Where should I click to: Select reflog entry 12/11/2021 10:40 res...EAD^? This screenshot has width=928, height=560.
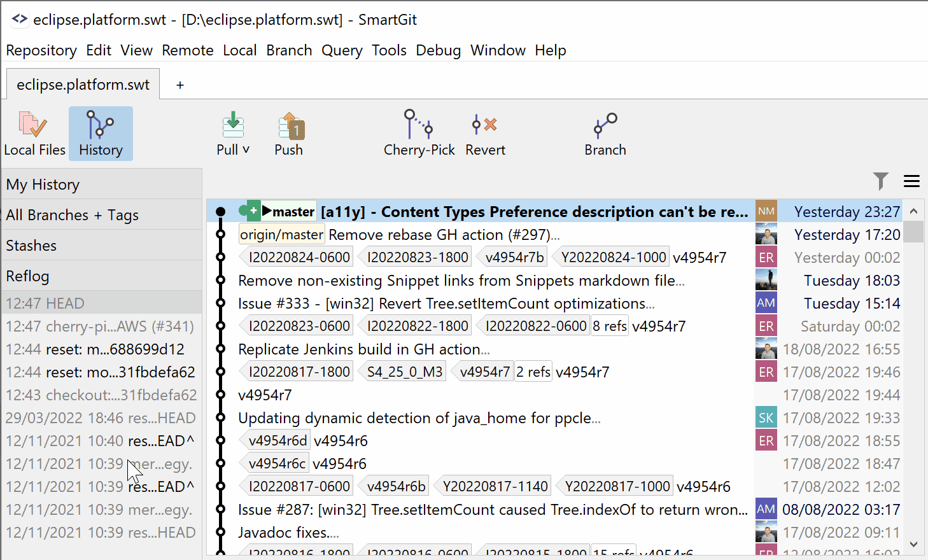click(x=102, y=441)
